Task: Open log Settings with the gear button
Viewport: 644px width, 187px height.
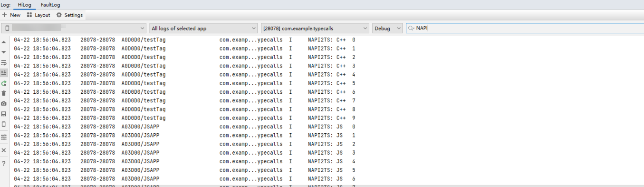Action: coord(69,15)
